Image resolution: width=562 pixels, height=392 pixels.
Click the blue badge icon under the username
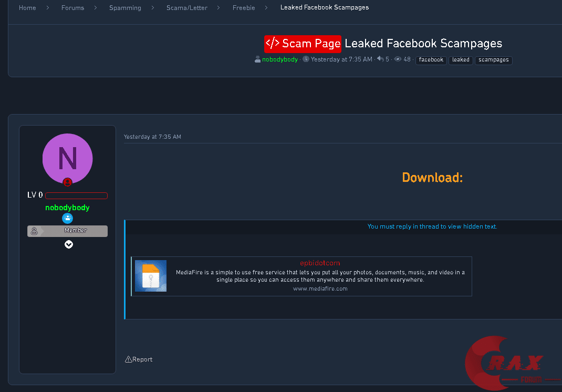(67, 218)
